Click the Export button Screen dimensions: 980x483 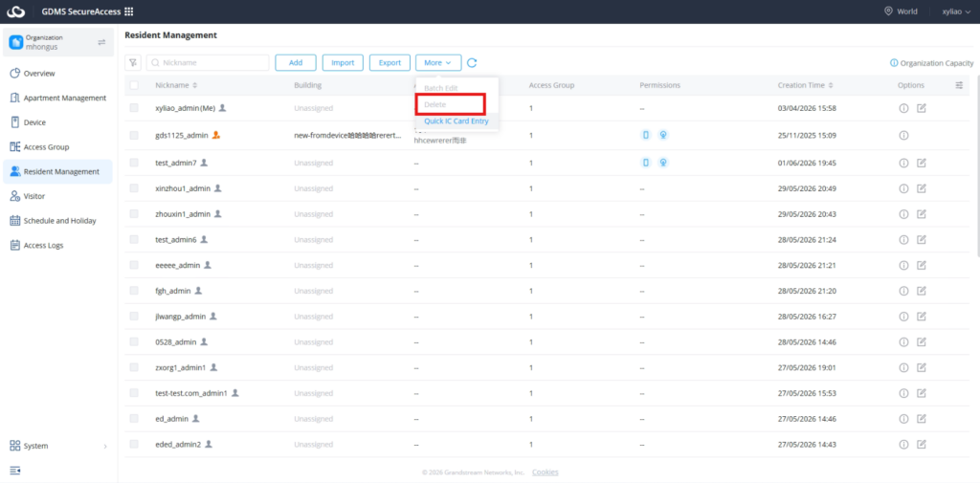pos(390,62)
